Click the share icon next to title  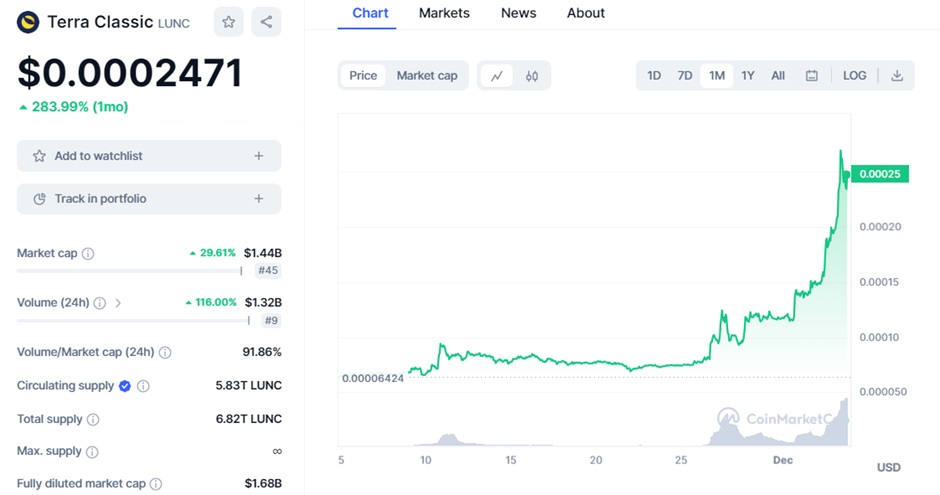(x=266, y=21)
